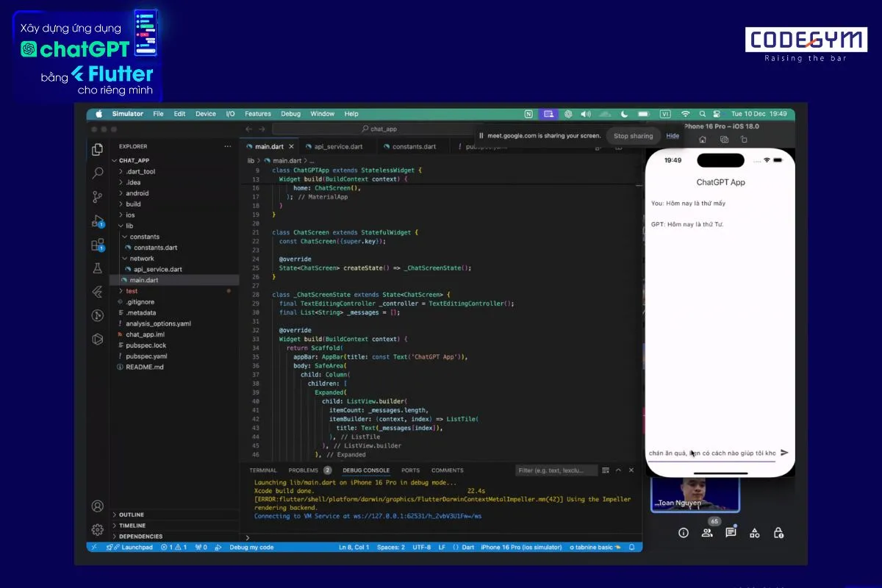Click the Stop sharing button
The height and width of the screenshot is (588, 882).
(633, 135)
